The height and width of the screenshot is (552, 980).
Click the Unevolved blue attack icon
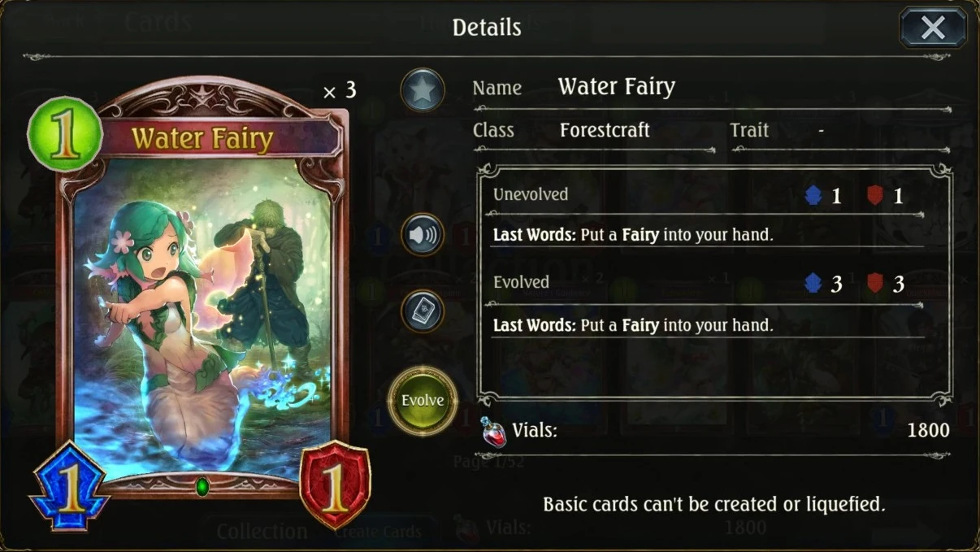[x=813, y=195]
